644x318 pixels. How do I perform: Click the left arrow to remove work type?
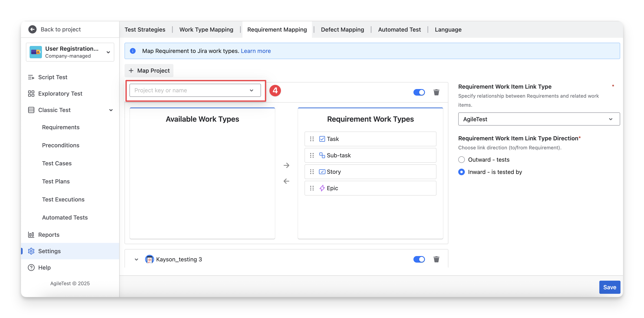pos(286,181)
